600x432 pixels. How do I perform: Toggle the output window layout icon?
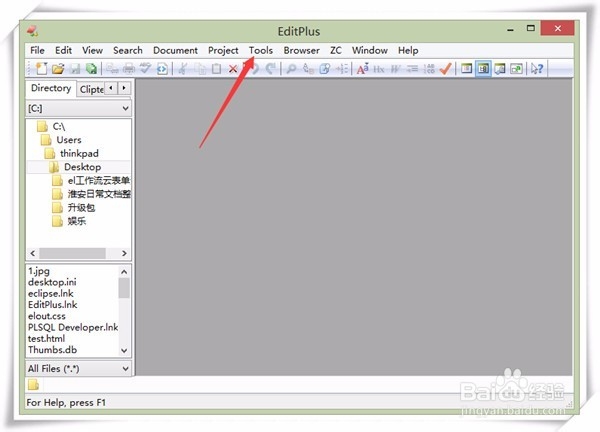tap(500, 69)
